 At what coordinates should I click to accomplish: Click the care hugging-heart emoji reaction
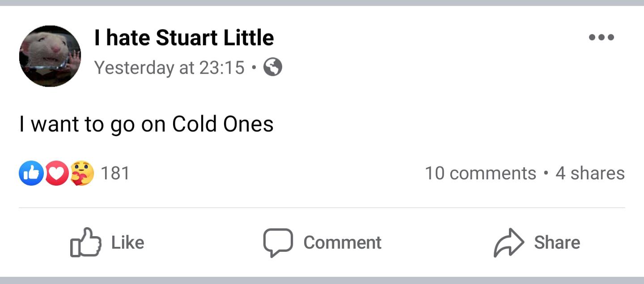[x=82, y=174]
